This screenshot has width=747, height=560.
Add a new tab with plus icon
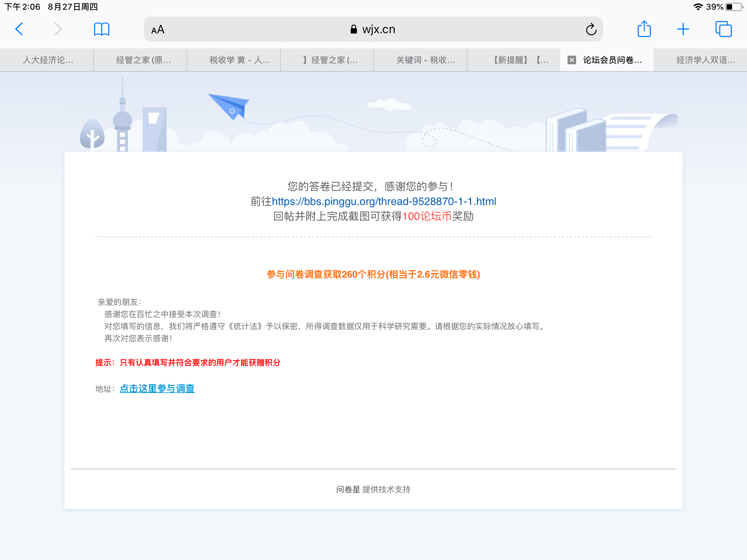click(x=683, y=29)
